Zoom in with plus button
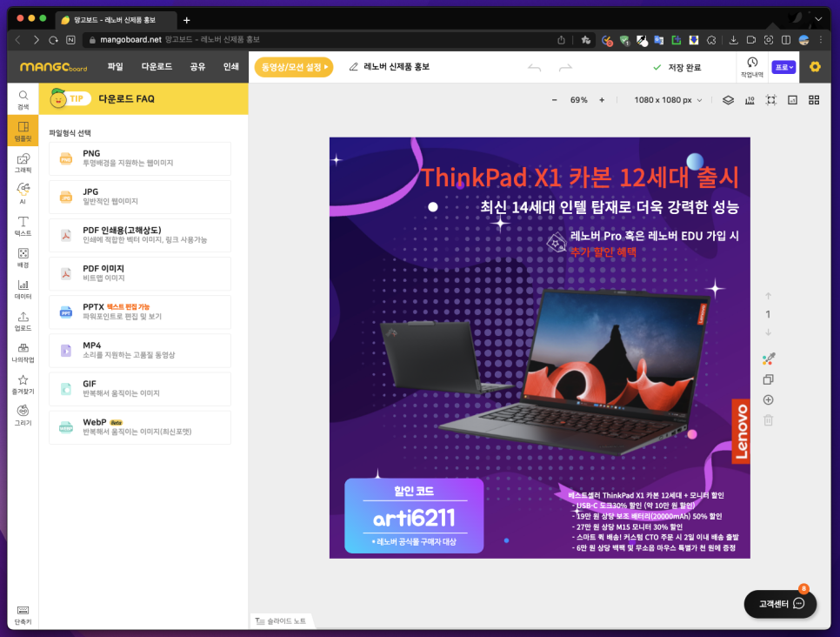 tap(602, 100)
